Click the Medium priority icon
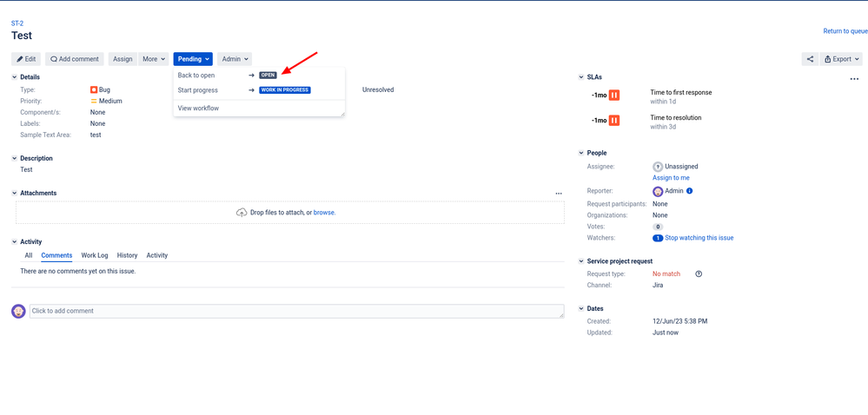Image resolution: width=868 pixels, height=415 pixels. [x=94, y=102]
